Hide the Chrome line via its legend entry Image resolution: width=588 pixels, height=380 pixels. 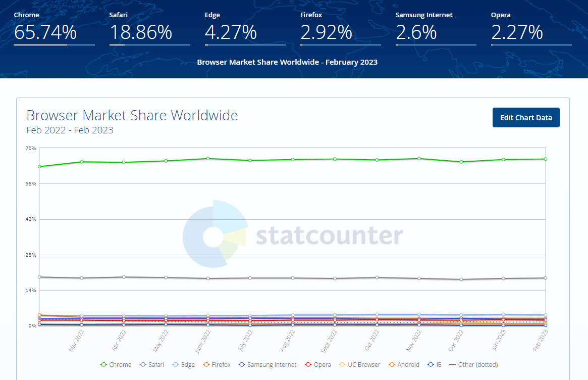(116, 364)
